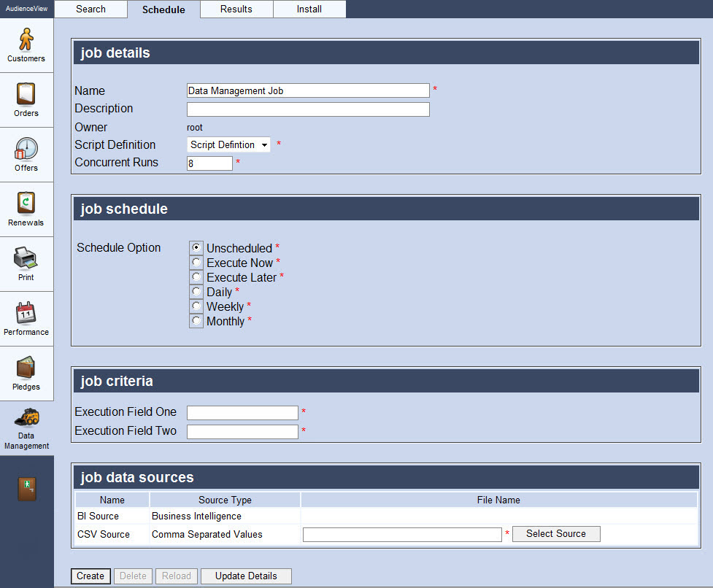The image size is (713, 588).
Task: Click the BI Source row name
Action: (99, 517)
